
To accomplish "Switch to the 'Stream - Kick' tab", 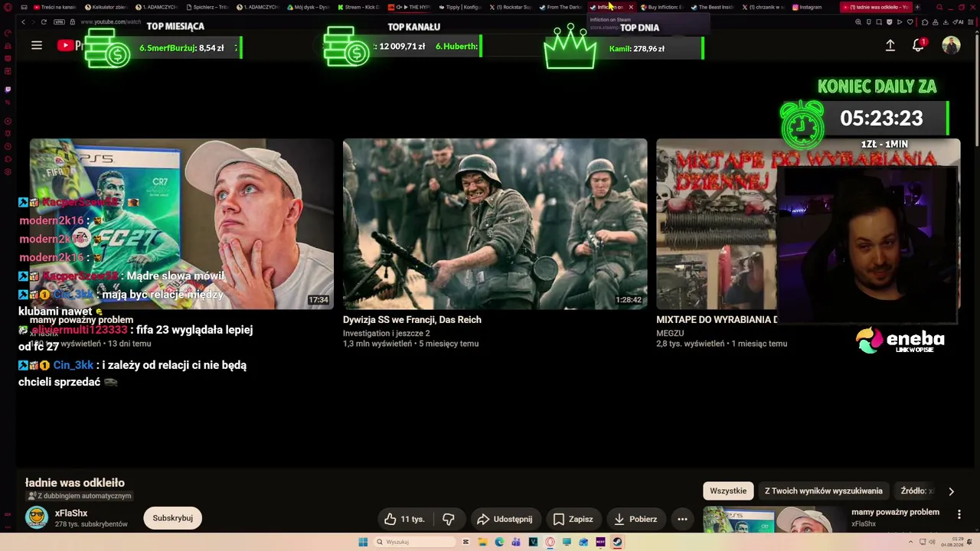I will (358, 7).
